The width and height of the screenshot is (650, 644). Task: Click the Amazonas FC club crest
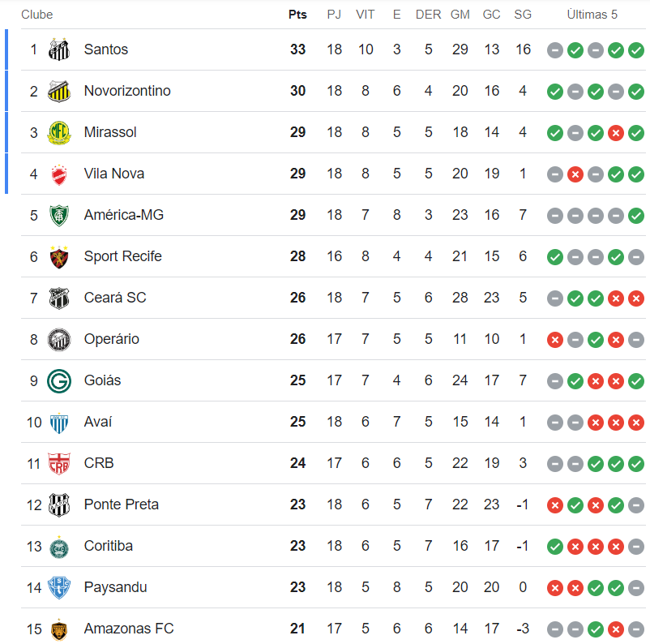pos(59,629)
